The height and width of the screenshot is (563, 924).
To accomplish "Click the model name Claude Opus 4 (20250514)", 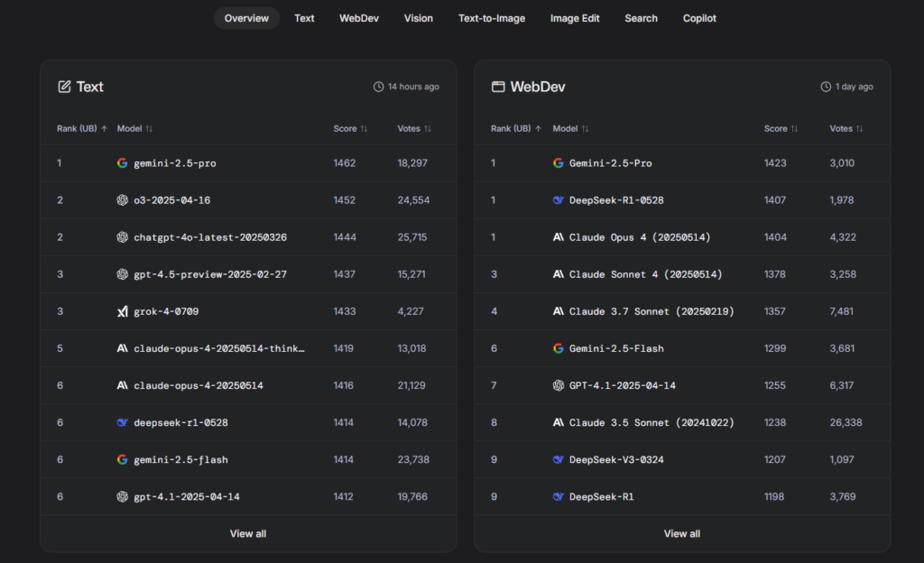I will point(640,237).
